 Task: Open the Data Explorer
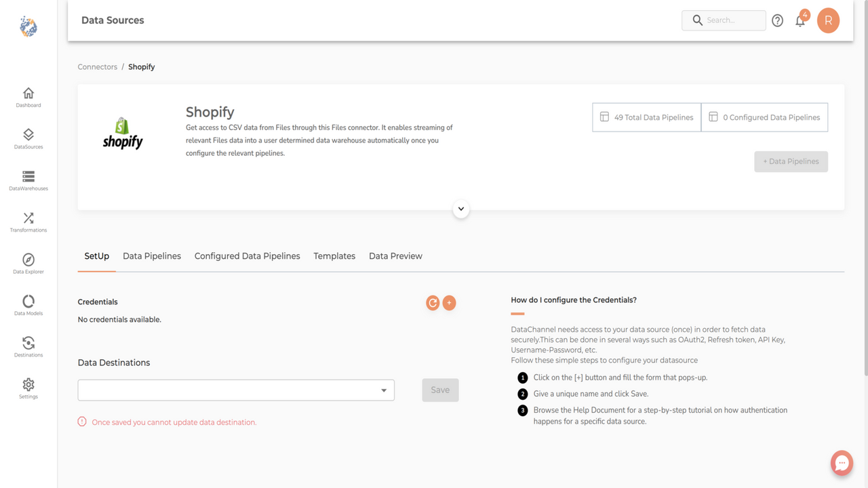coord(28,263)
